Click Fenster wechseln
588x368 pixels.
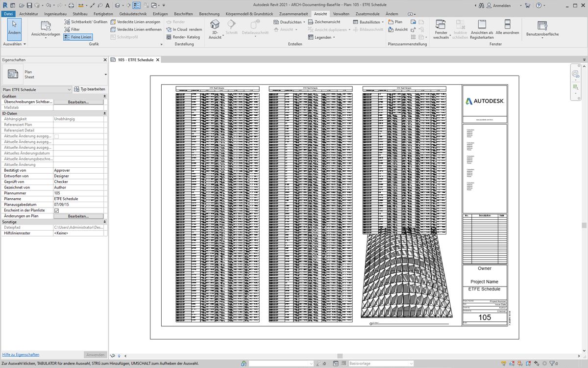(441, 29)
